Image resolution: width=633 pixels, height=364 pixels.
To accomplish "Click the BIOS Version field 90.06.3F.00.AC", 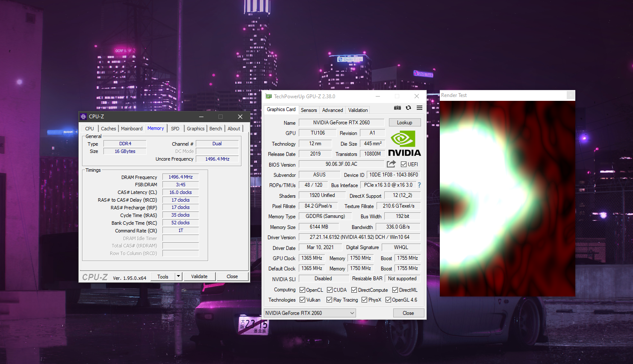I will pos(342,164).
